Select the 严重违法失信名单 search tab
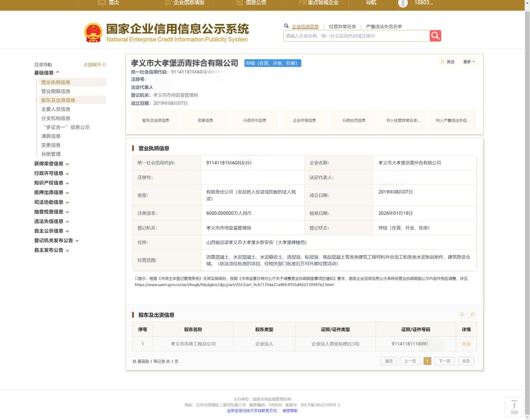This screenshot has height=420, width=530. click(x=384, y=26)
